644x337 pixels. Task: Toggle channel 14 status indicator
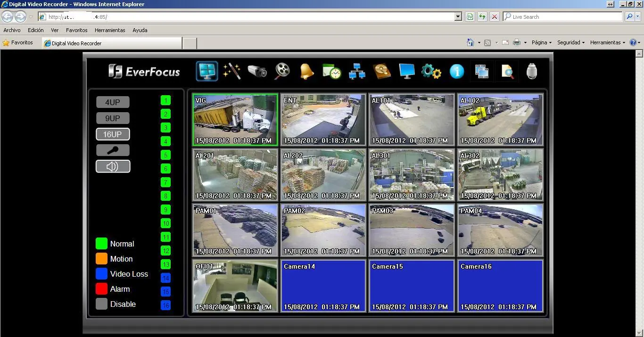pyautogui.click(x=165, y=278)
